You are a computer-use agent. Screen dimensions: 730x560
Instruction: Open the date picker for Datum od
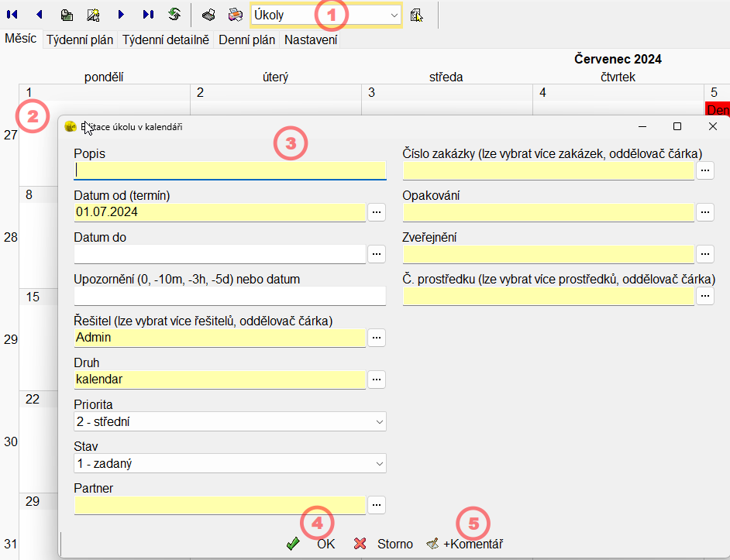coord(377,211)
